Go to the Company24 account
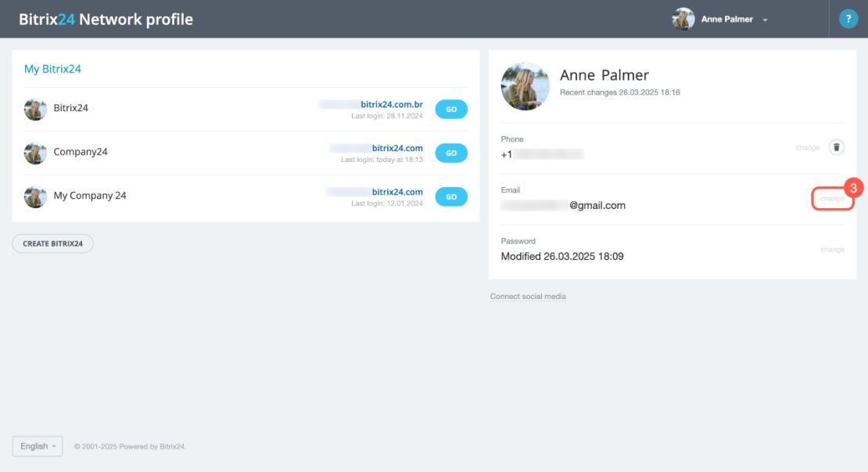The width and height of the screenshot is (868, 472). pyautogui.click(x=451, y=153)
